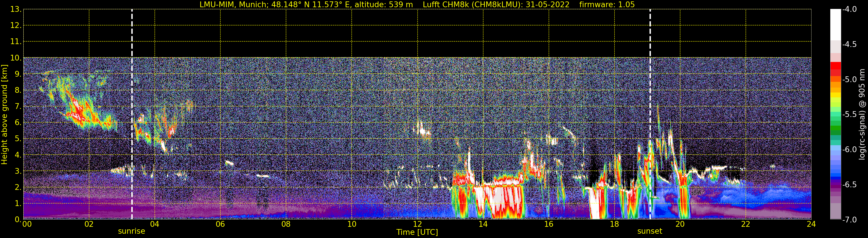Click the time axis tick label '18'
Screen dimensions: 868x238
point(615,224)
